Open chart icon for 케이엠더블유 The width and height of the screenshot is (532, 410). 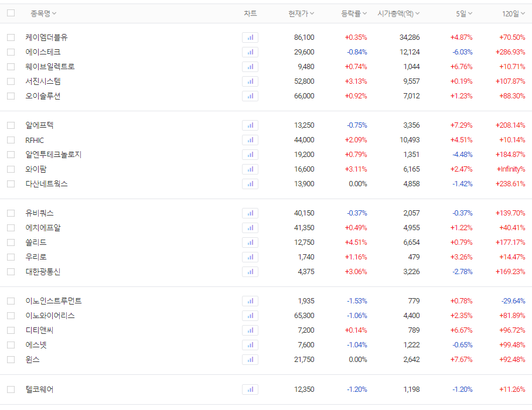point(250,37)
